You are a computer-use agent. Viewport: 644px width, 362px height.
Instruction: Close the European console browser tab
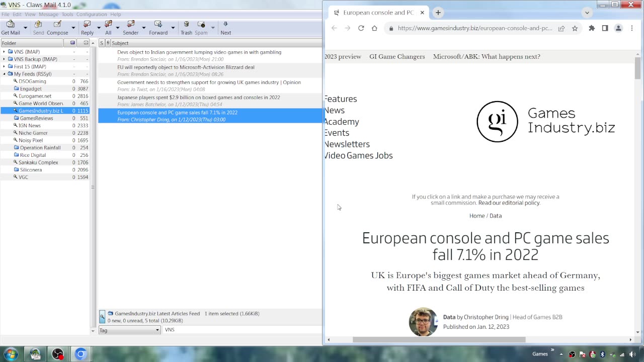pos(422,13)
